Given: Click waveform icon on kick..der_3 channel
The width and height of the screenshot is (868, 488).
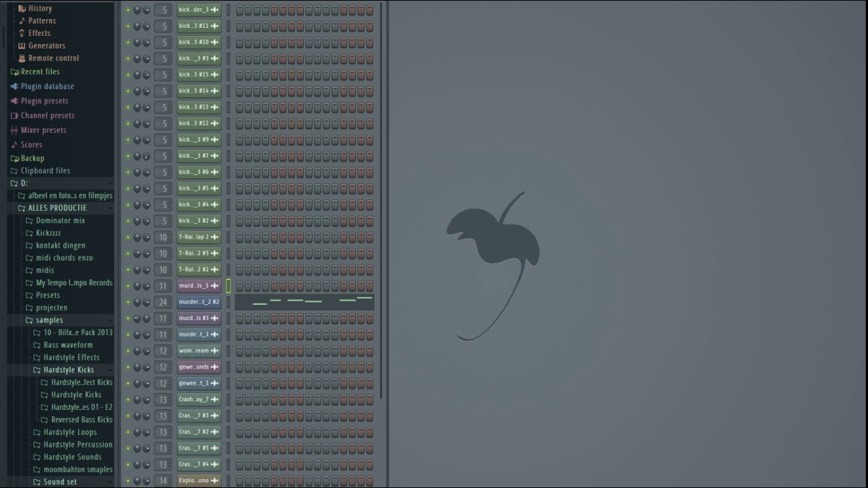Looking at the screenshot, I should pyautogui.click(x=215, y=9).
